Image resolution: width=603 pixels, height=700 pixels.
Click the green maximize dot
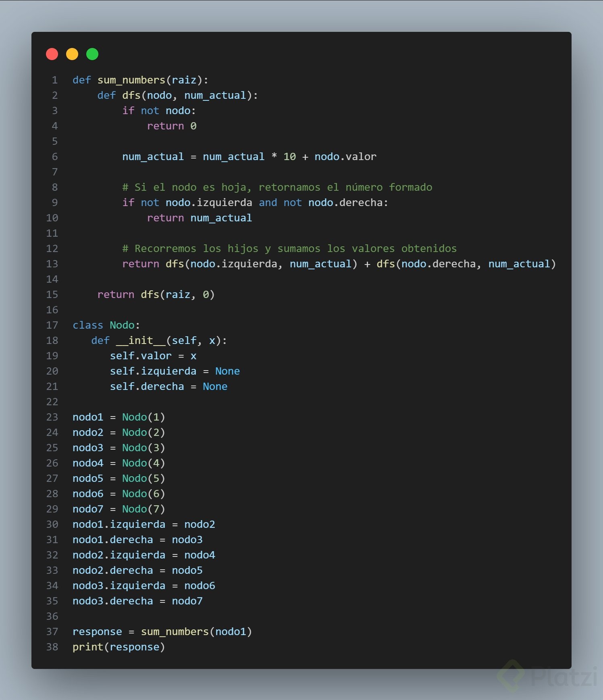(x=92, y=54)
